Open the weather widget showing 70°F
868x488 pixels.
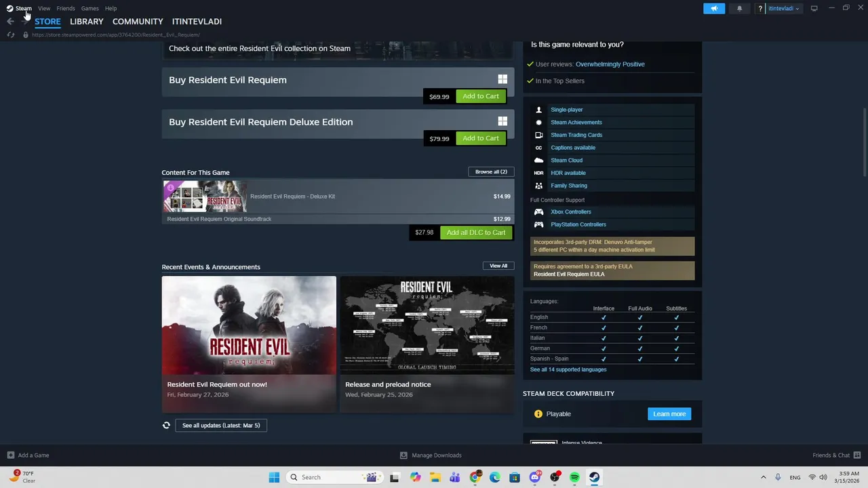tap(22, 476)
